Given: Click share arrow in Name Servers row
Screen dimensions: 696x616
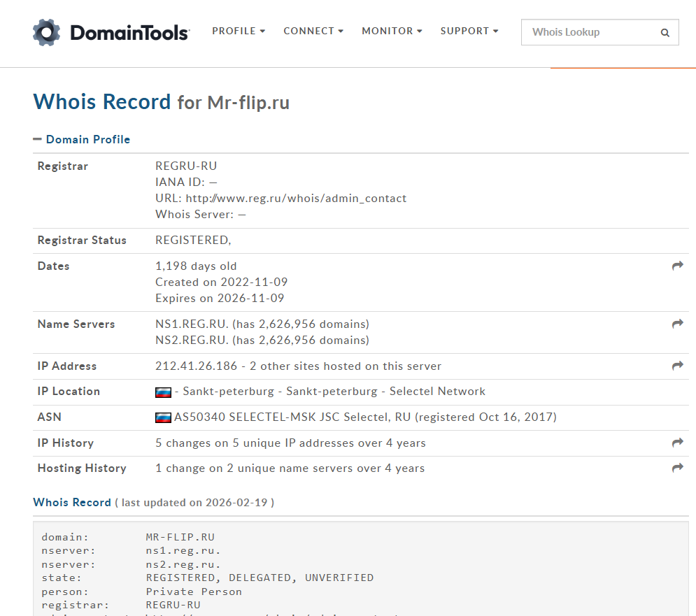Looking at the screenshot, I should 677,324.
